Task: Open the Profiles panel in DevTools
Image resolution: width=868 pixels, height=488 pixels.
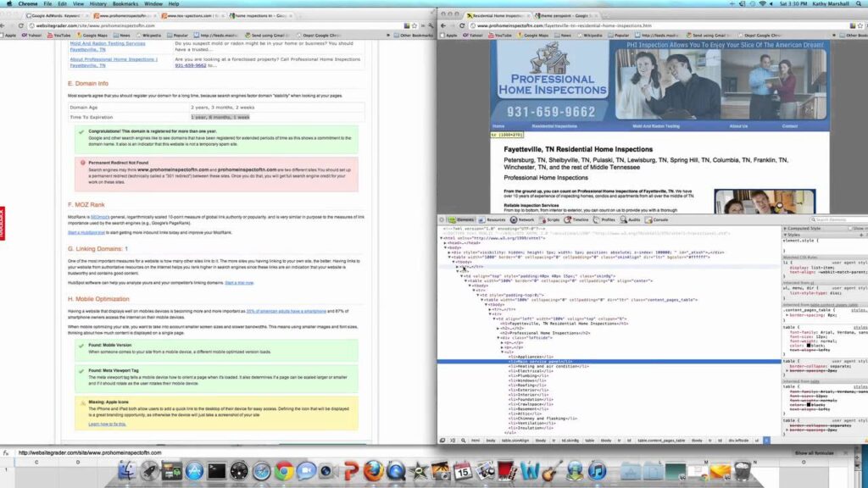Action: [x=604, y=219]
